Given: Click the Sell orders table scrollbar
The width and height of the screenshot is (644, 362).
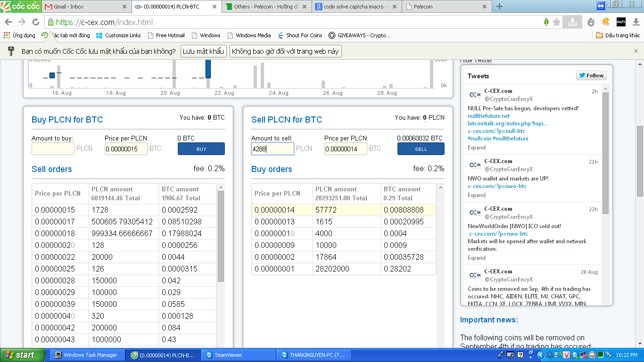Looking at the screenshot, I should coord(221,236).
